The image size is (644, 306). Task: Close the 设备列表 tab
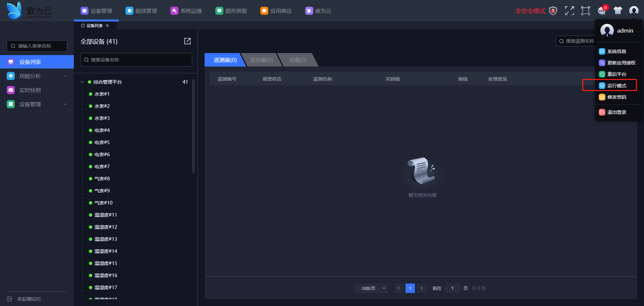point(107,26)
